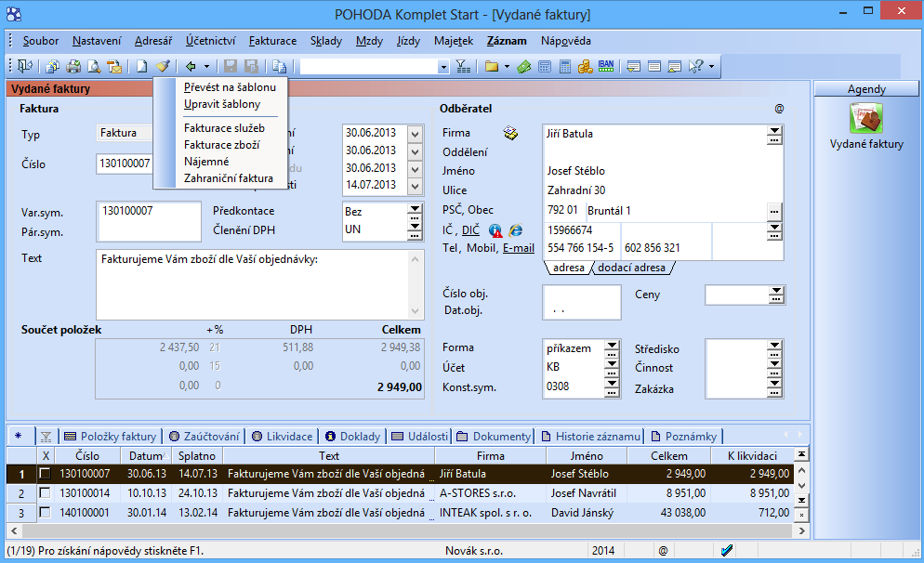Tick the checkbox for invoice 130100007

click(45, 473)
